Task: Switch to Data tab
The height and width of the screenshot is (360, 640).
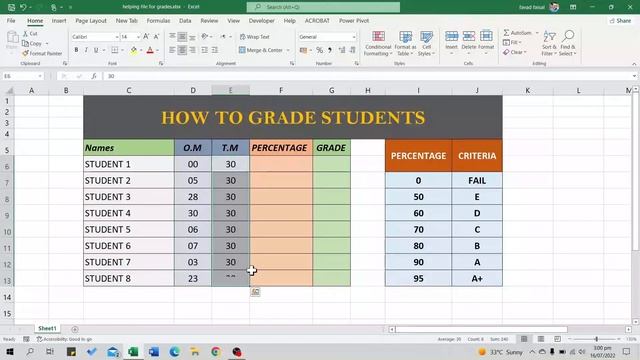Action: (185, 20)
